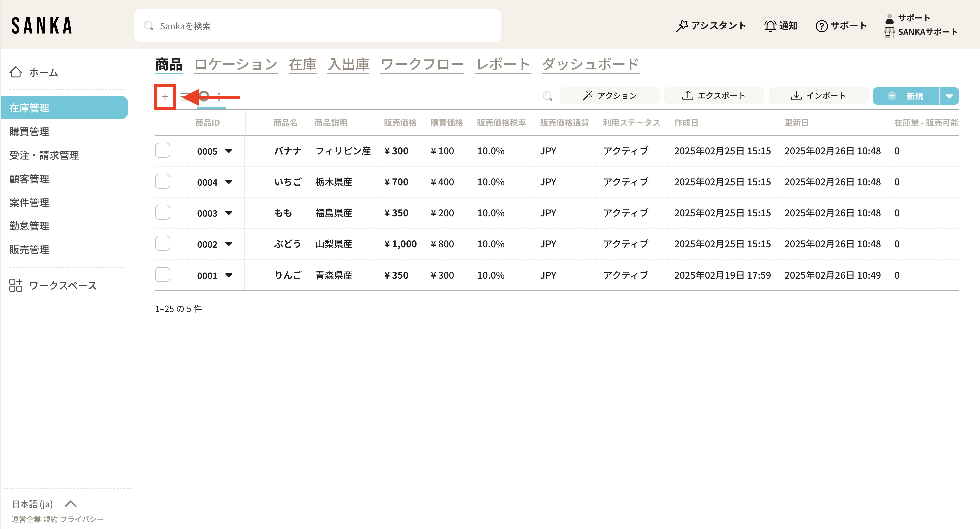The width and height of the screenshot is (980, 529).
Task: Open 購買管理 in the sidebar
Action: coord(29,132)
